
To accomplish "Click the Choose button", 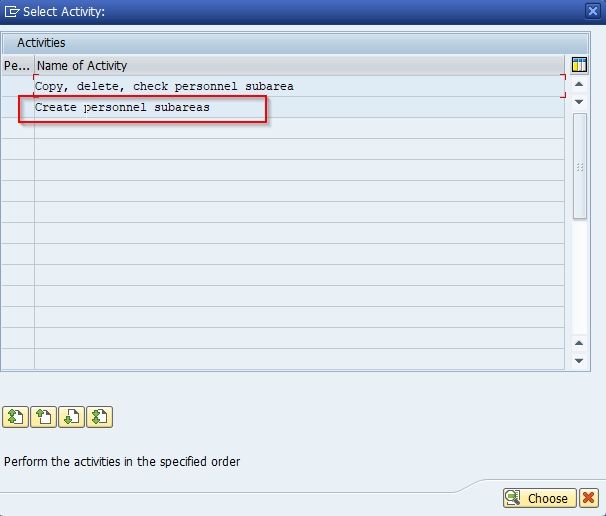I will (540, 498).
